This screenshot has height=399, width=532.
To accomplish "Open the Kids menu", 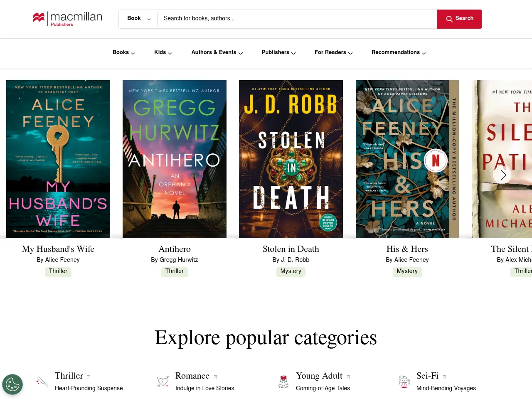I will click(x=163, y=53).
